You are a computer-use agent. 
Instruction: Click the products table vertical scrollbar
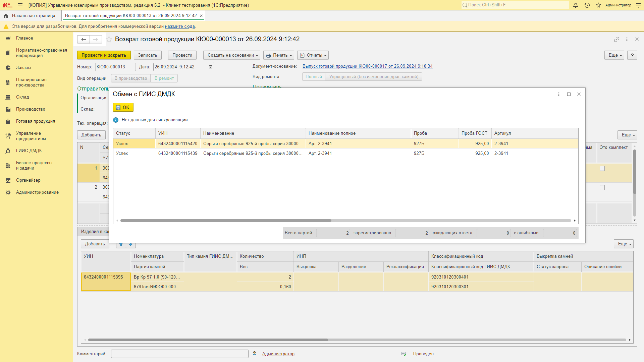click(x=635, y=172)
